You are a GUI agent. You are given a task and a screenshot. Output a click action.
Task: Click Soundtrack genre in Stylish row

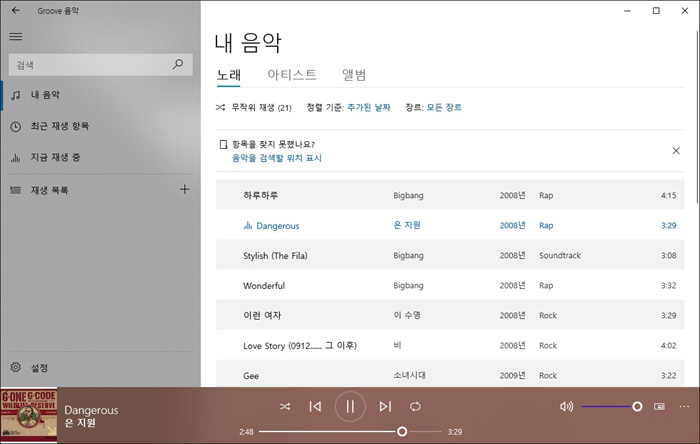[560, 255]
